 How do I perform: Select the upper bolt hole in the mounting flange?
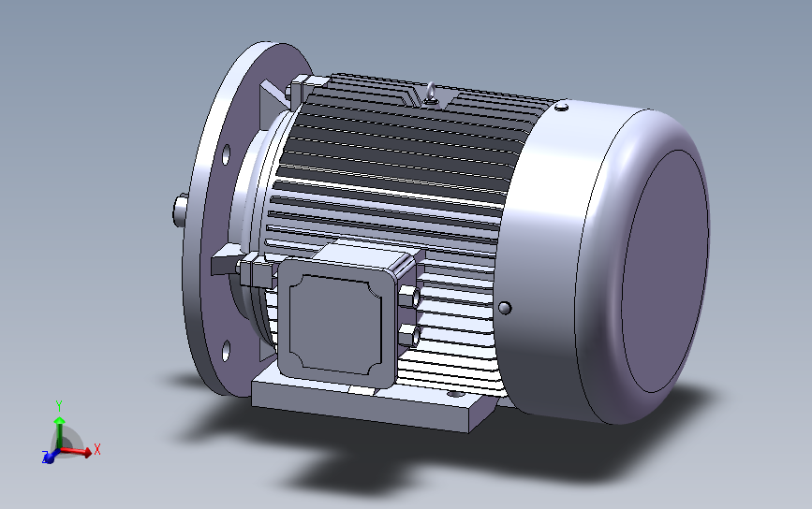227,154
